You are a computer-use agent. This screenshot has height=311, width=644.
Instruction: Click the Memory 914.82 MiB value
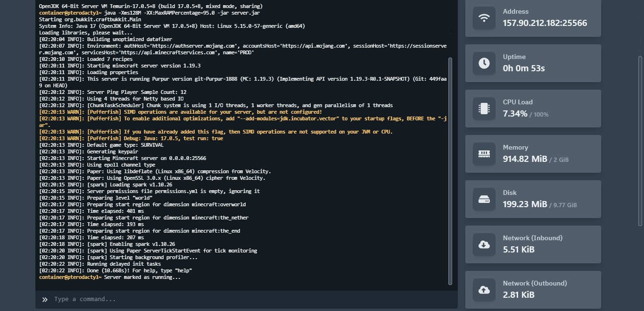tap(525, 159)
